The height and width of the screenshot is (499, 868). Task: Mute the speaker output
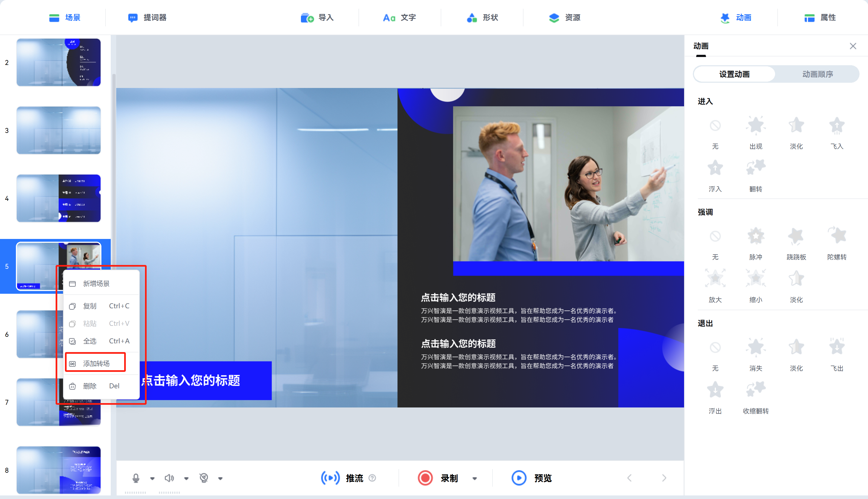pos(169,478)
